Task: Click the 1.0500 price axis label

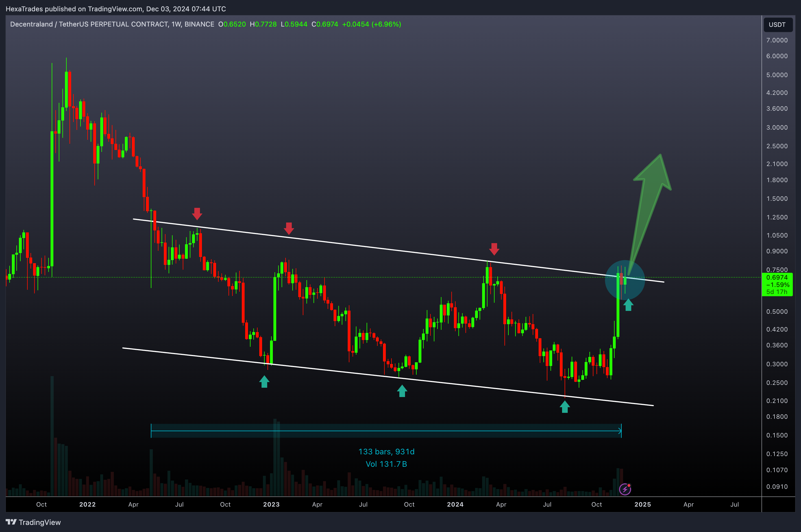Action: coord(777,236)
